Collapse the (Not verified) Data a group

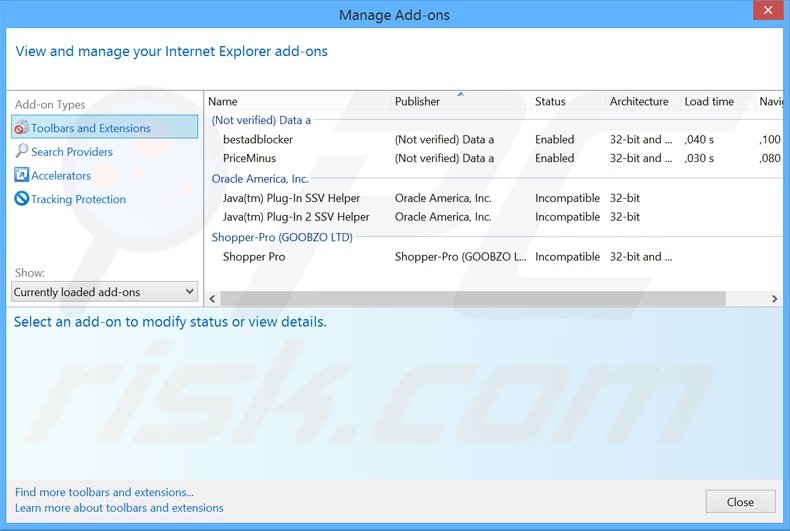click(x=261, y=120)
